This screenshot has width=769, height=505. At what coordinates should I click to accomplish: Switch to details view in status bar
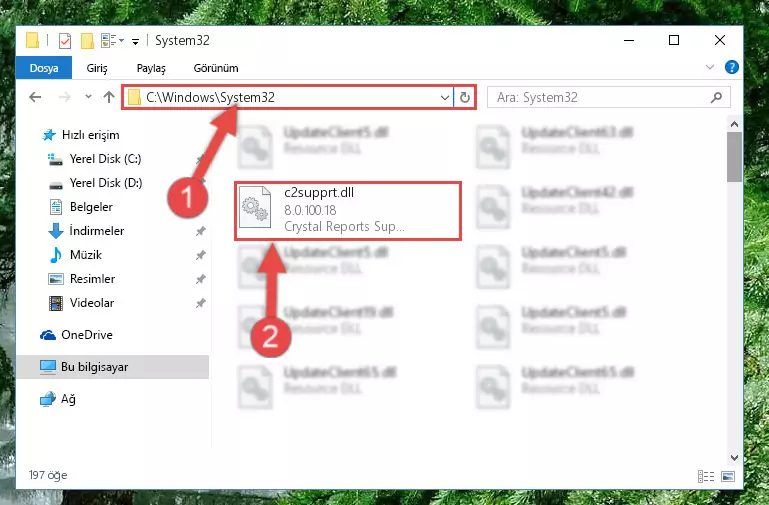click(706, 476)
